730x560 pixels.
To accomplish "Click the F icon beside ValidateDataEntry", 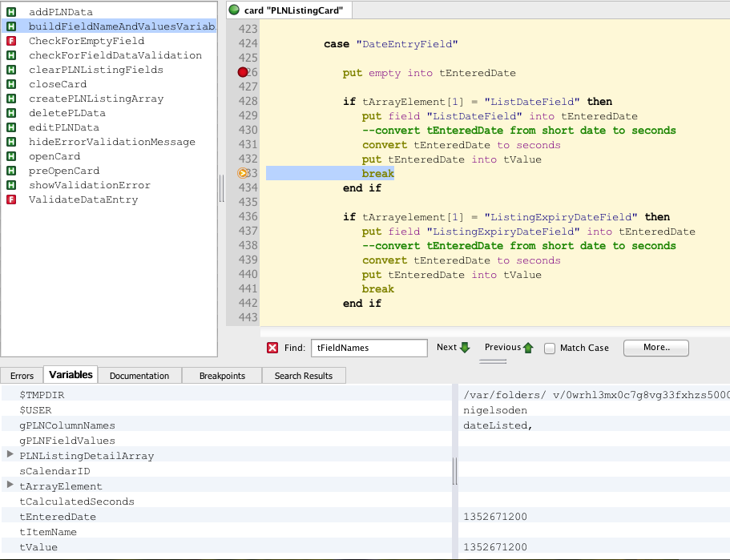I will pyautogui.click(x=12, y=199).
